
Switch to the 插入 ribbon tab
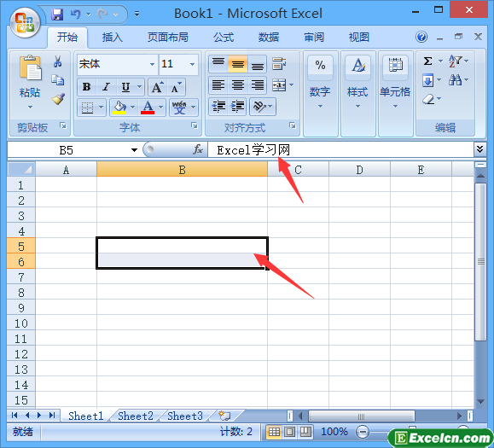[112, 38]
